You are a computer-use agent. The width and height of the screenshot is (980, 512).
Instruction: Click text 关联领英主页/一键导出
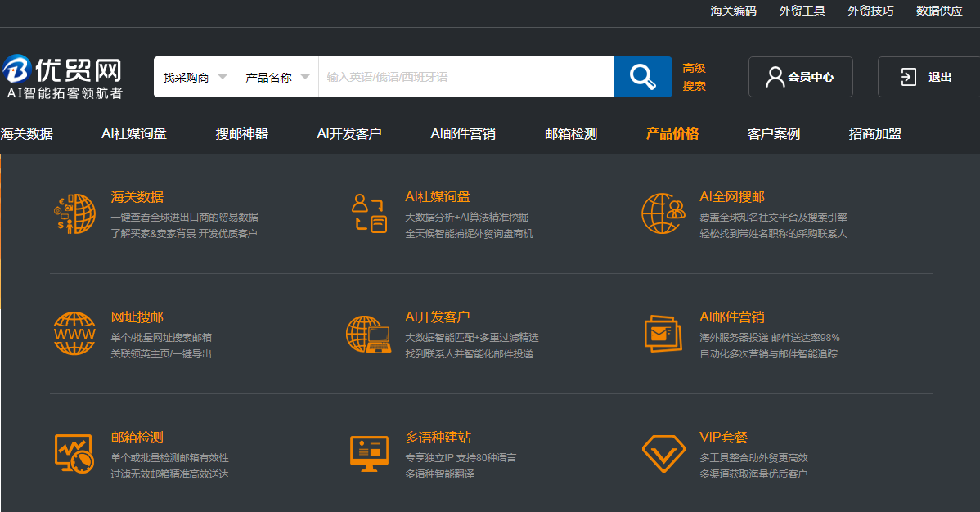pos(161,353)
